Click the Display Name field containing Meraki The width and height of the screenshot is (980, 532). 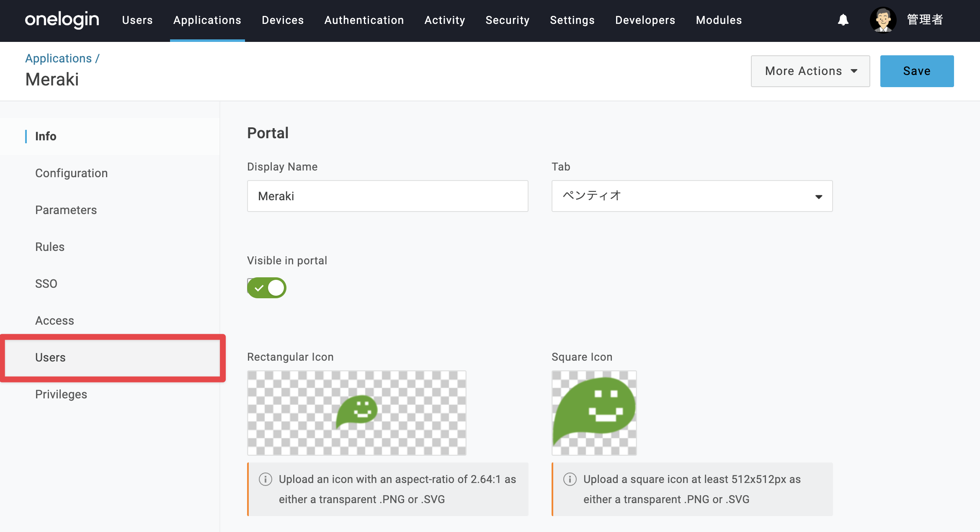387,196
